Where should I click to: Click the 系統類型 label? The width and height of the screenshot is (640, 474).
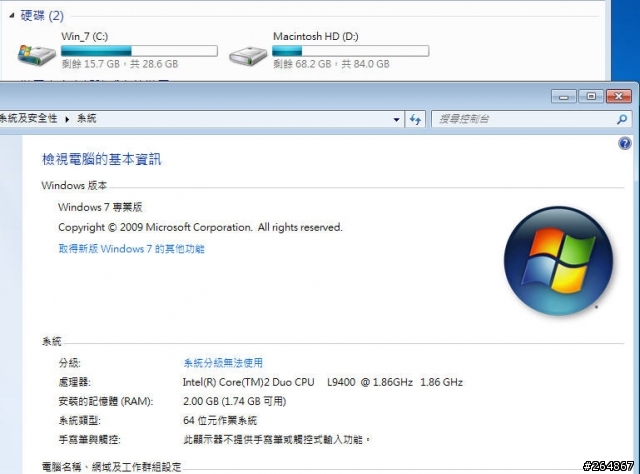pyautogui.click(x=79, y=420)
